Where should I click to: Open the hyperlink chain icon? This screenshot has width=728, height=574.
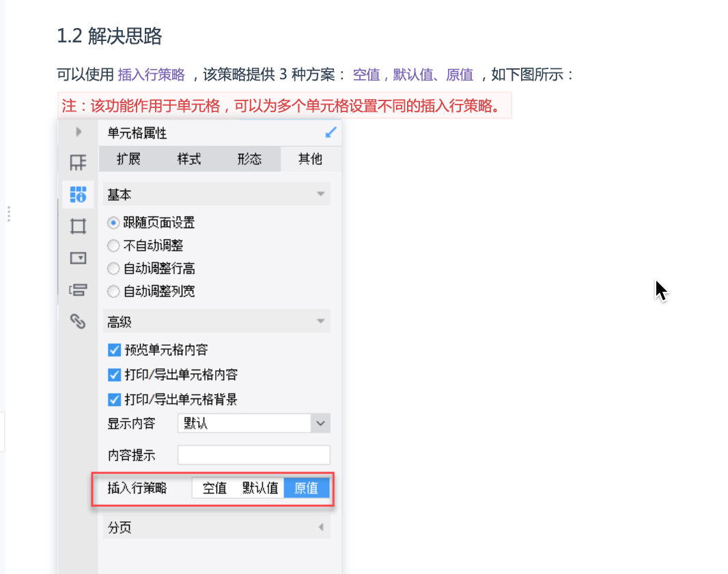[78, 321]
